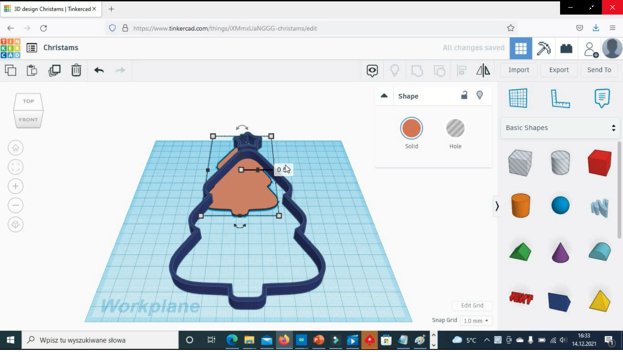This screenshot has width=623, height=364.
Task: Switch to Bricks mode
Action: (566, 48)
